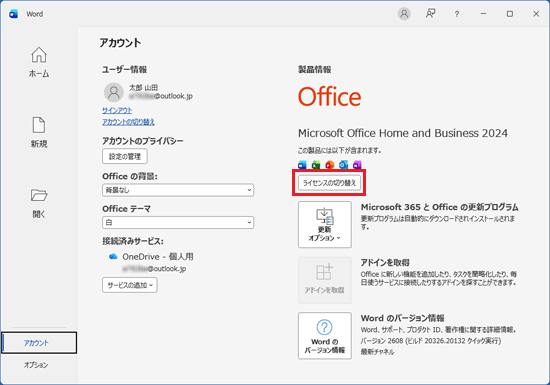This screenshot has width=550, height=385.
Task: Open the Office の背景 dropdown
Action: [x=178, y=190]
